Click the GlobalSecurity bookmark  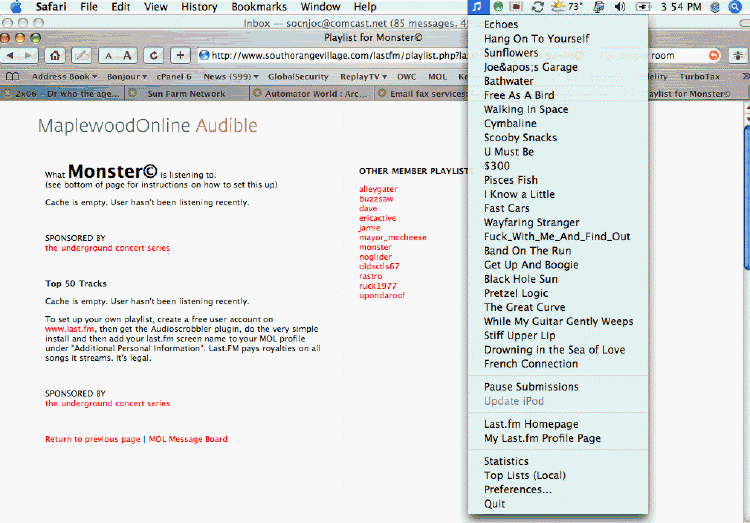tap(298, 77)
